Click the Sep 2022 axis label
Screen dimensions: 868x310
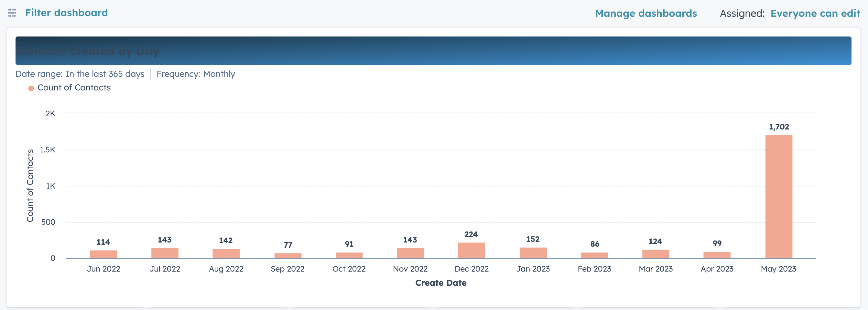pos(288,269)
